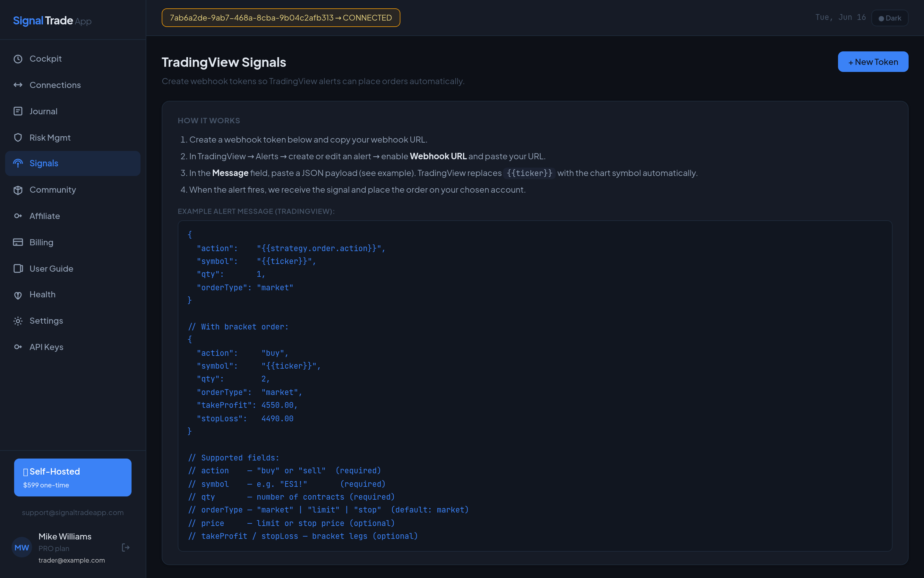Navigate to Risk Mgmt
Image resolution: width=924 pixels, height=578 pixels.
73,138
